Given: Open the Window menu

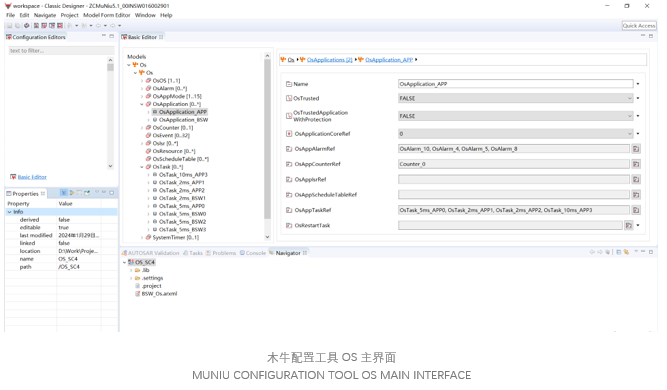Looking at the screenshot, I should click(145, 15).
